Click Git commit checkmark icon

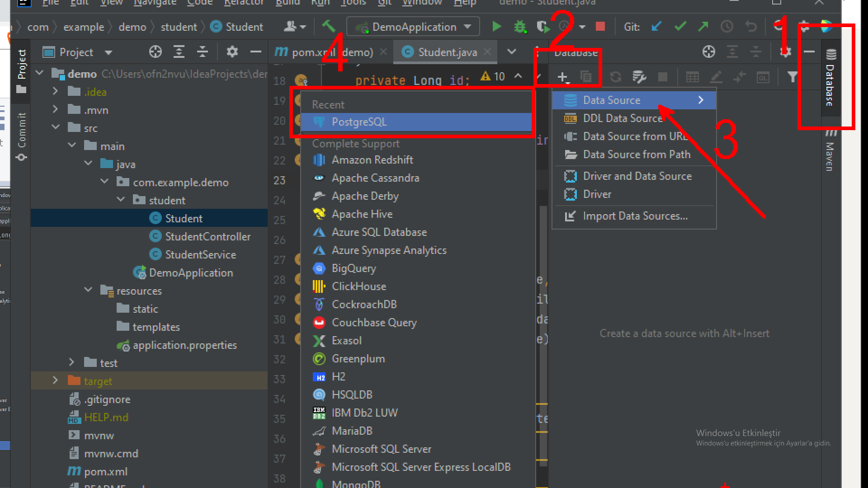(680, 27)
